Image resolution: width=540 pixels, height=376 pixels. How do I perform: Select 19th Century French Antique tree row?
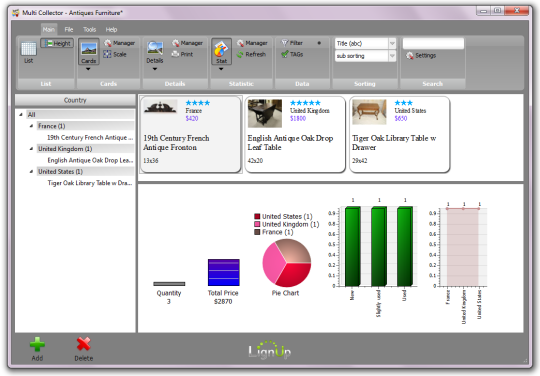(x=90, y=137)
